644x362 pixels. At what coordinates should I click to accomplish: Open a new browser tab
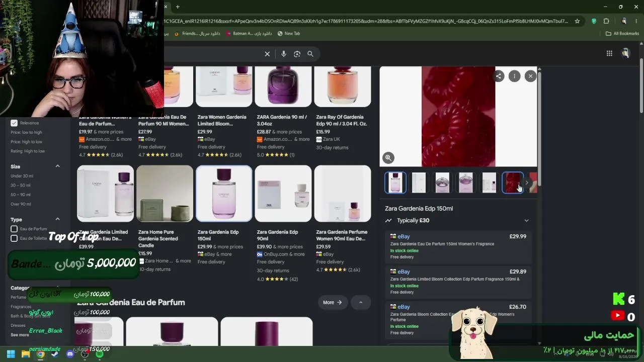click(x=178, y=7)
